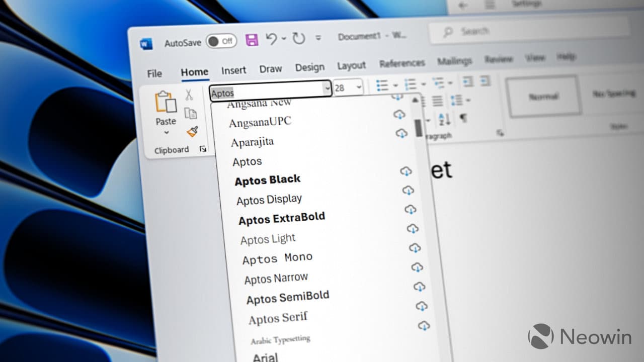This screenshot has height=362, width=644.
Task: Click the Copy icon in Clipboard group
Action: point(191,113)
